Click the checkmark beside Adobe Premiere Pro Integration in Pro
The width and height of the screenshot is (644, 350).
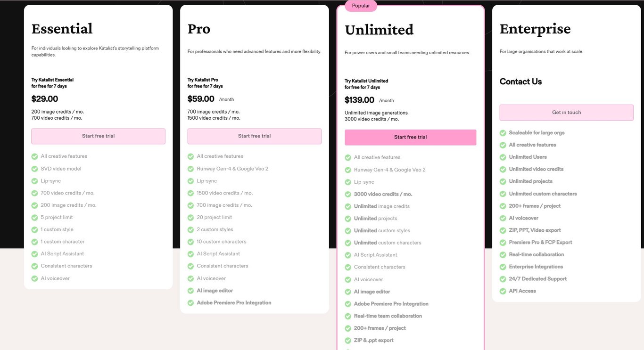pyautogui.click(x=190, y=303)
